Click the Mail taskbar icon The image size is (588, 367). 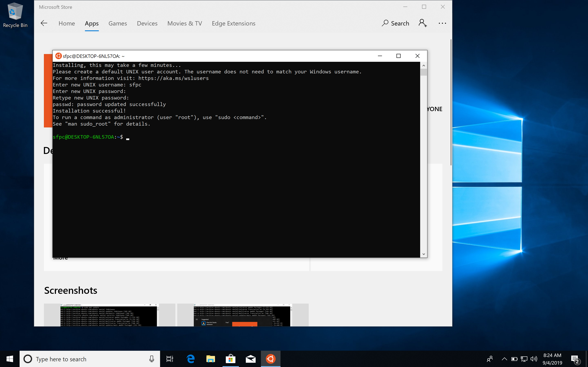[251, 359]
